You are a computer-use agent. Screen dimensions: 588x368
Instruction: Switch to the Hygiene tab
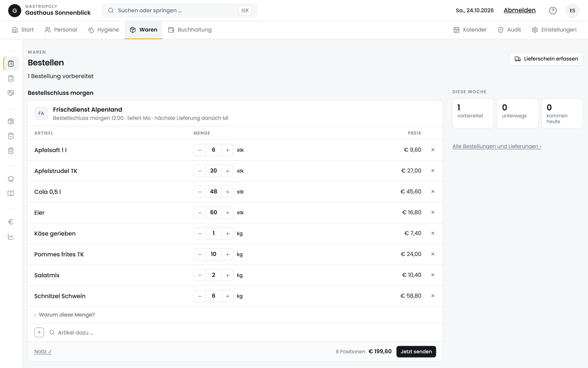pos(104,30)
